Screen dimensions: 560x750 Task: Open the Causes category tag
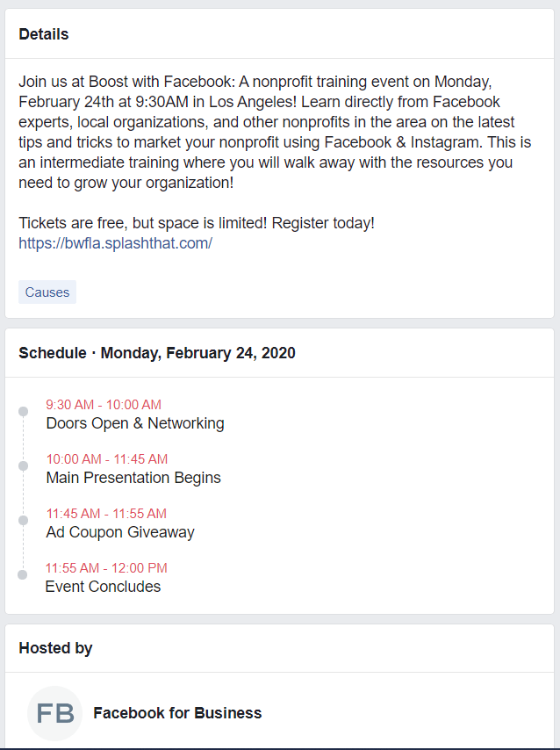[x=47, y=292]
